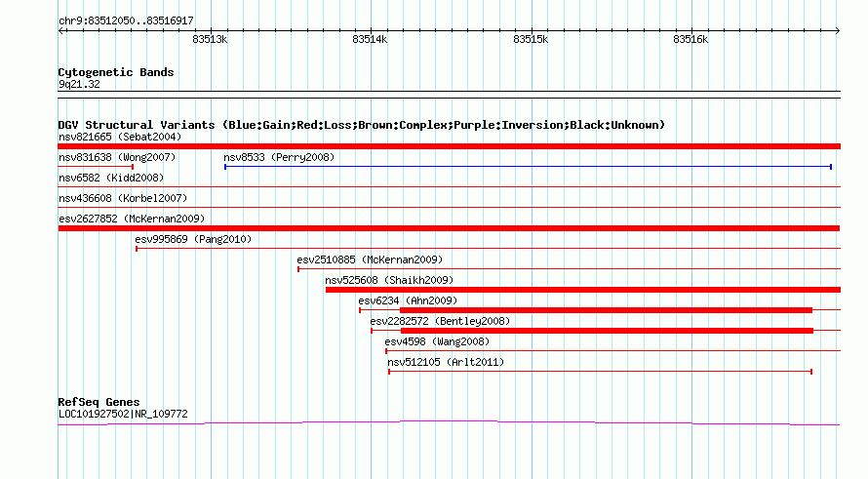868x479 pixels.
Task: Click the thick red nsv525608 bar
Action: 583,290
